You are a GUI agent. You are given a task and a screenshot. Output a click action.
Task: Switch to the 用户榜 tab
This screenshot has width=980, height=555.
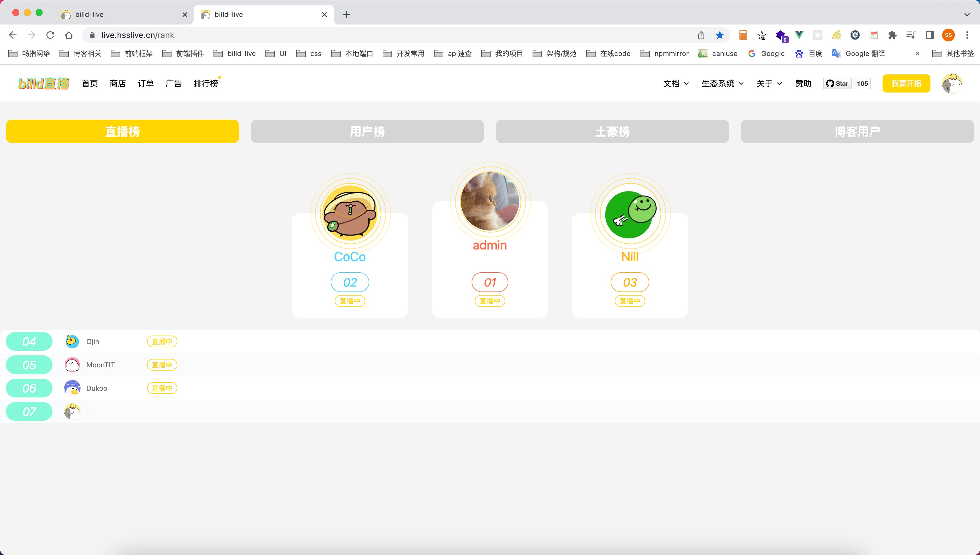coord(367,131)
